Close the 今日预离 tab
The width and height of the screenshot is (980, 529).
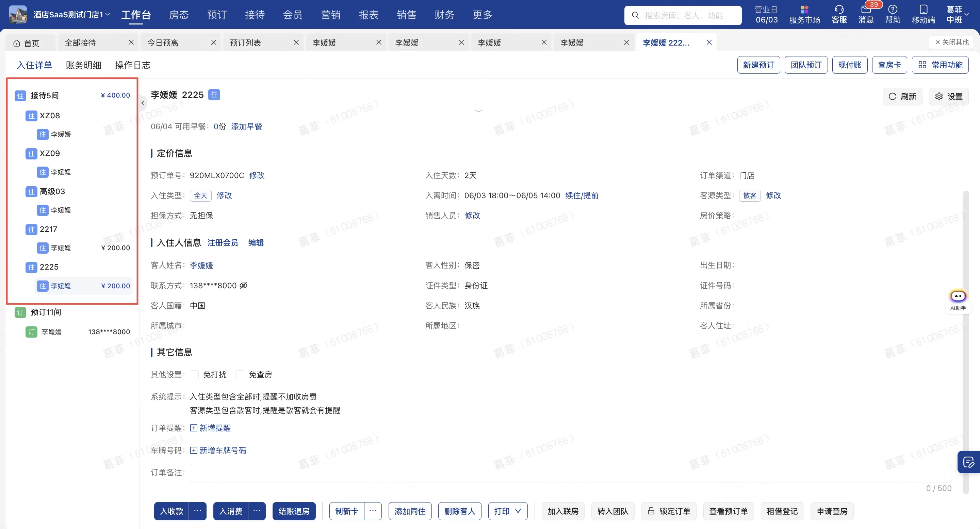[213, 42]
